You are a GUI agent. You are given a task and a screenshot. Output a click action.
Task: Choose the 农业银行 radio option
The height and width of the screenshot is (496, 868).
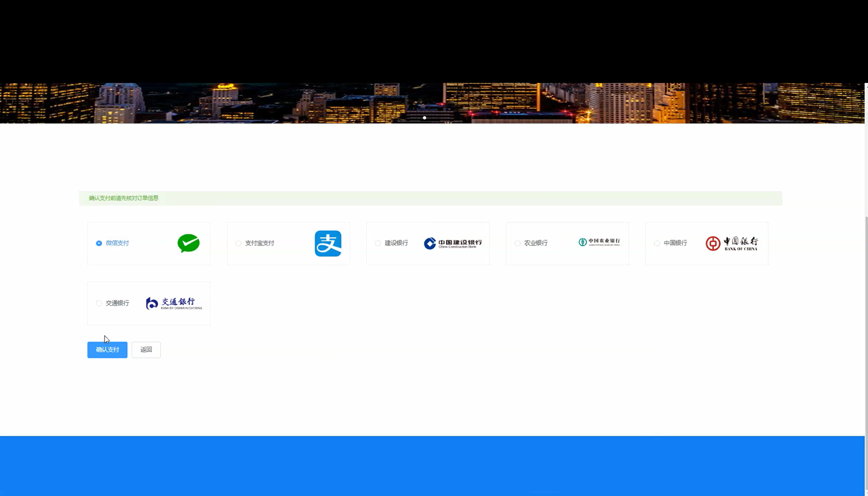[x=517, y=243]
